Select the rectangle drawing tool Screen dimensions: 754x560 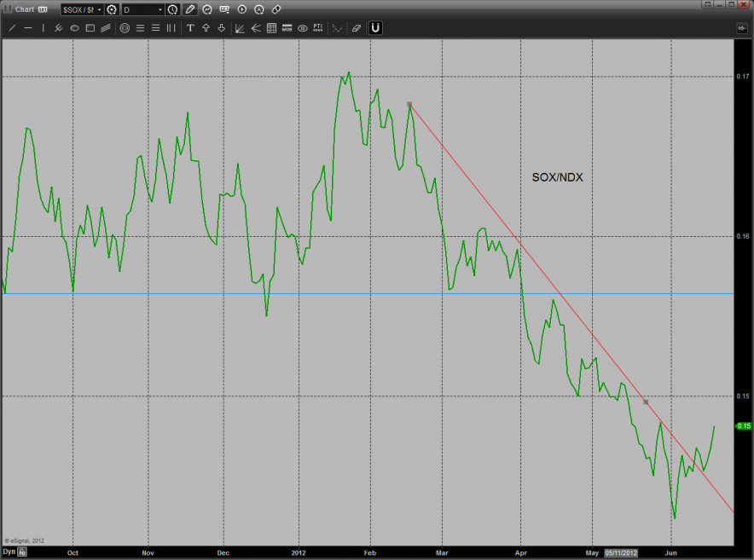(90, 28)
